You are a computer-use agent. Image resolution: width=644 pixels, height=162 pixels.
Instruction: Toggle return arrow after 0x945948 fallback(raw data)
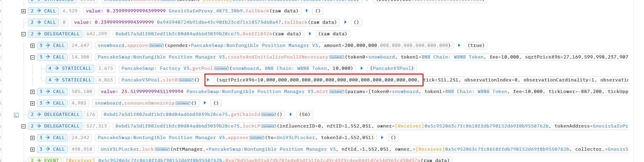coord(345,22)
